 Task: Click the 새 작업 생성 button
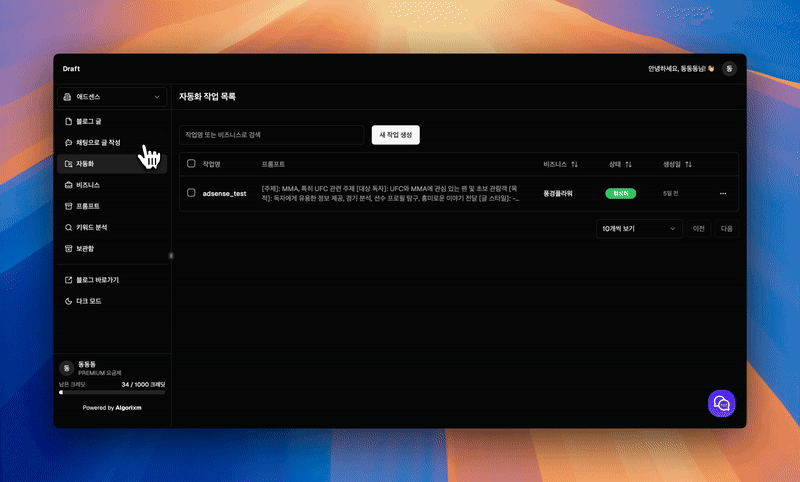click(395, 135)
